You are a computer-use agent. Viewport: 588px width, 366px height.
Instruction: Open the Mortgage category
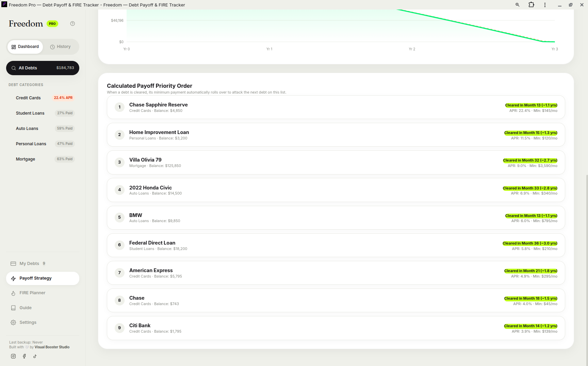pyautogui.click(x=43, y=159)
